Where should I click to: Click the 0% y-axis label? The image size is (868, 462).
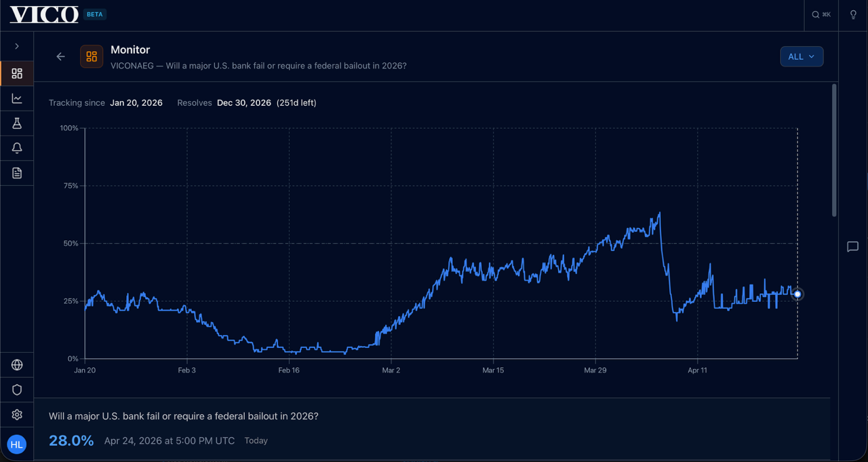[x=73, y=359]
